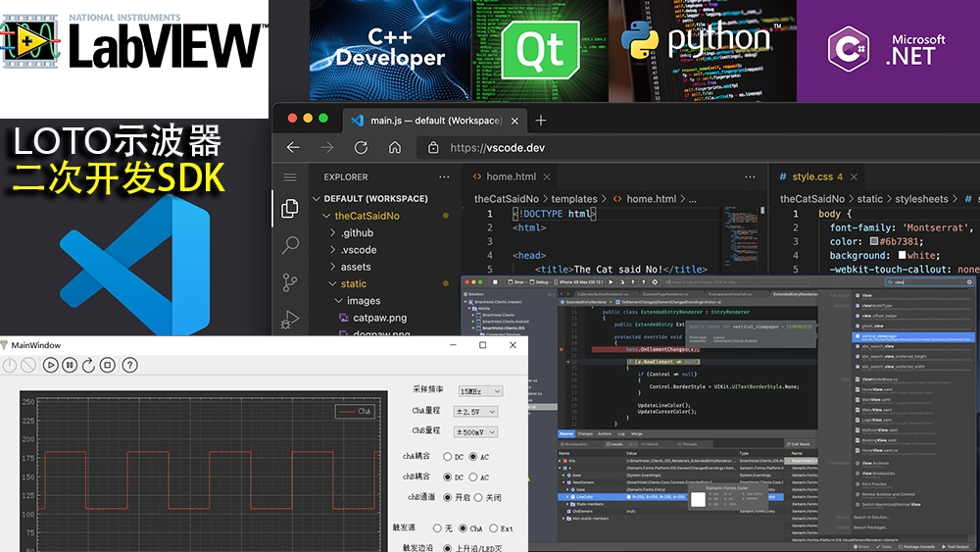
Task: Open Source Control in VS Code activity bar
Action: [x=290, y=282]
